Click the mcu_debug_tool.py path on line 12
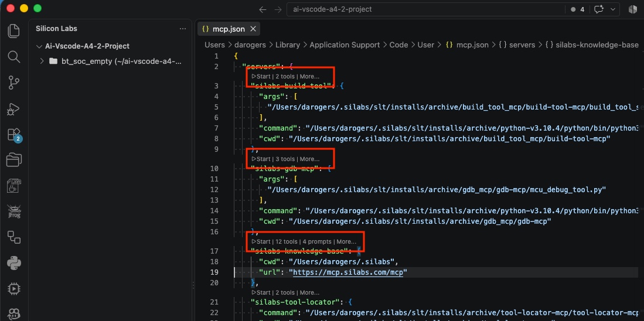644x321 pixels. pos(437,190)
